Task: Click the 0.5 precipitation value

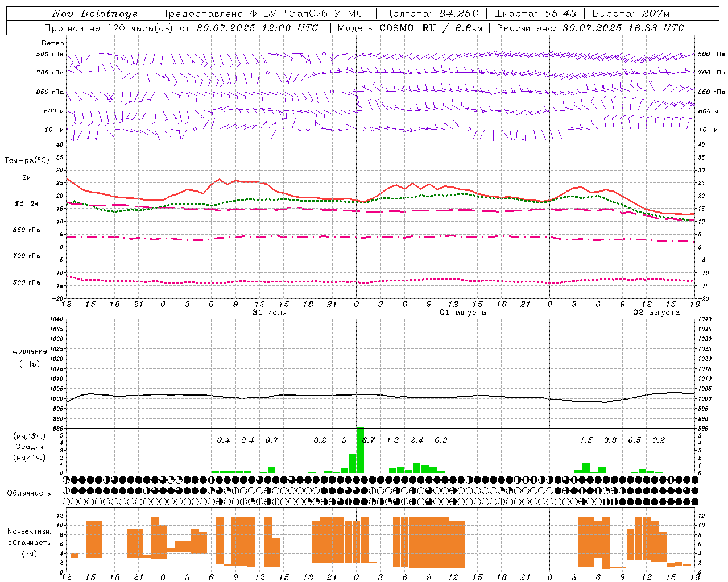Action: point(635,440)
